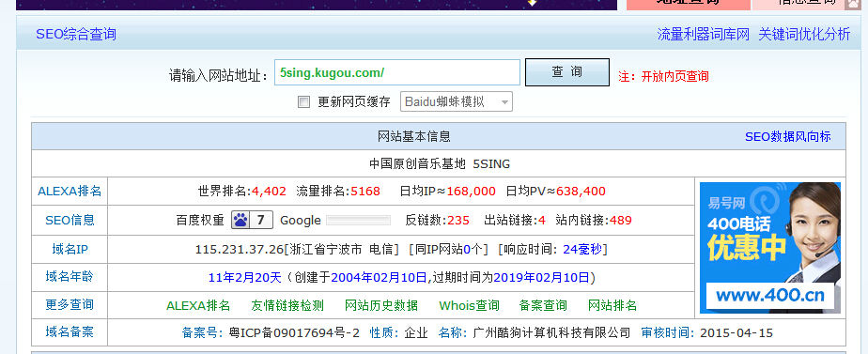Open 流量利器词库网 link
Viewport: 868px width, 354px height.
[703, 35]
